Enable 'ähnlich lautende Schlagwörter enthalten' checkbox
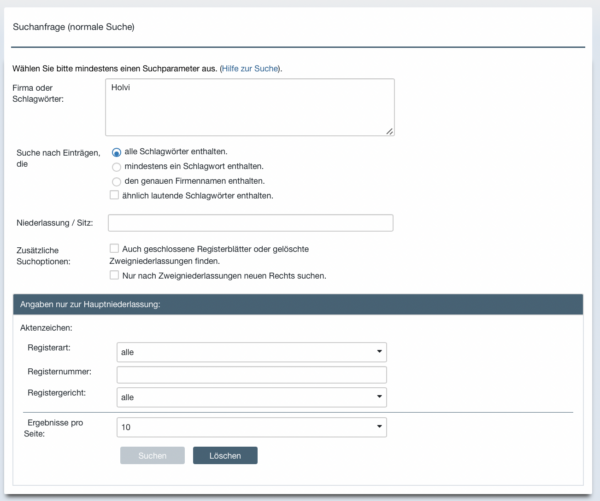 pos(114,195)
